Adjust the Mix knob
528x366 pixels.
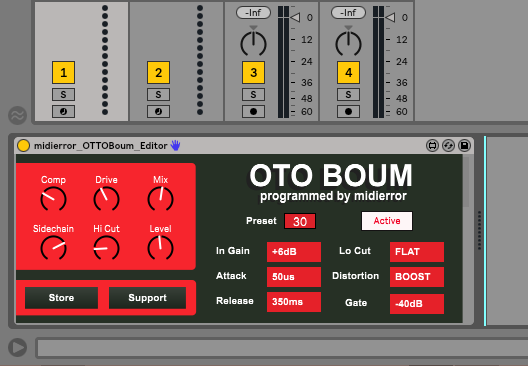pos(160,199)
